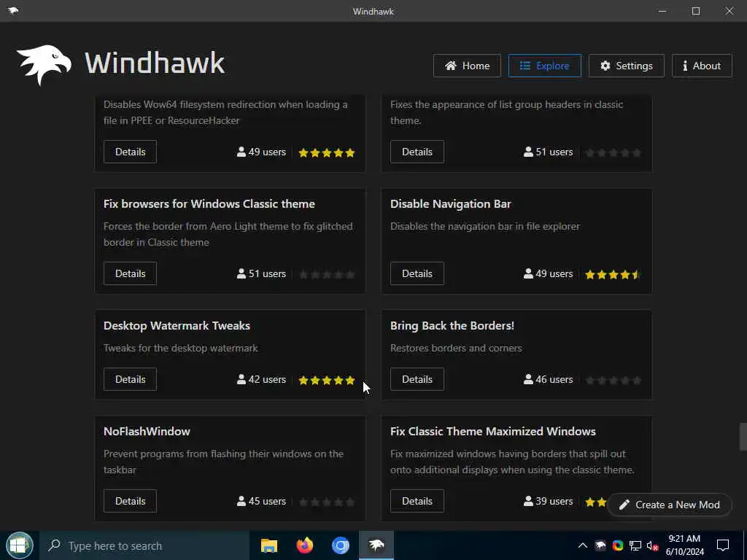Click the empty stars of Bring Back the Borders!

click(613, 380)
